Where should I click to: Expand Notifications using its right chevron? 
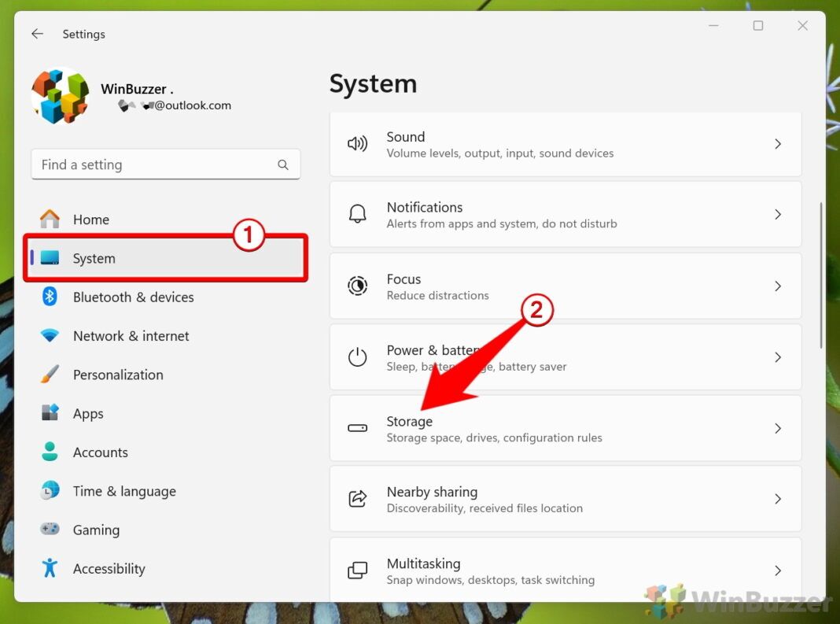click(778, 214)
